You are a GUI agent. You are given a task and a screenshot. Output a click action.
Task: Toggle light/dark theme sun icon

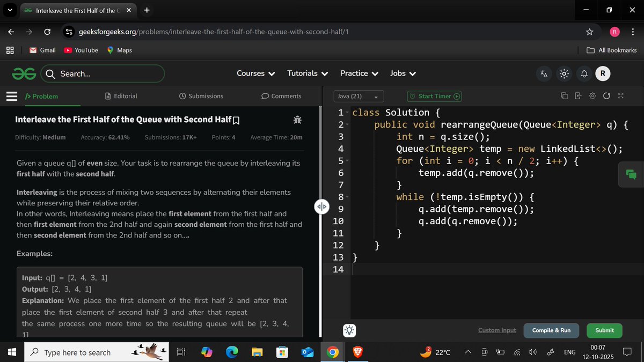[564, 74]
